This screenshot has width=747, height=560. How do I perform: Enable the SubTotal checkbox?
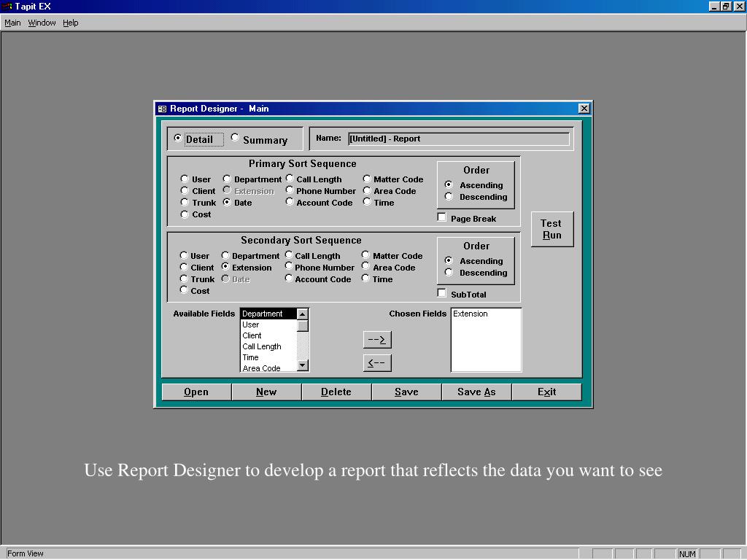441,293
